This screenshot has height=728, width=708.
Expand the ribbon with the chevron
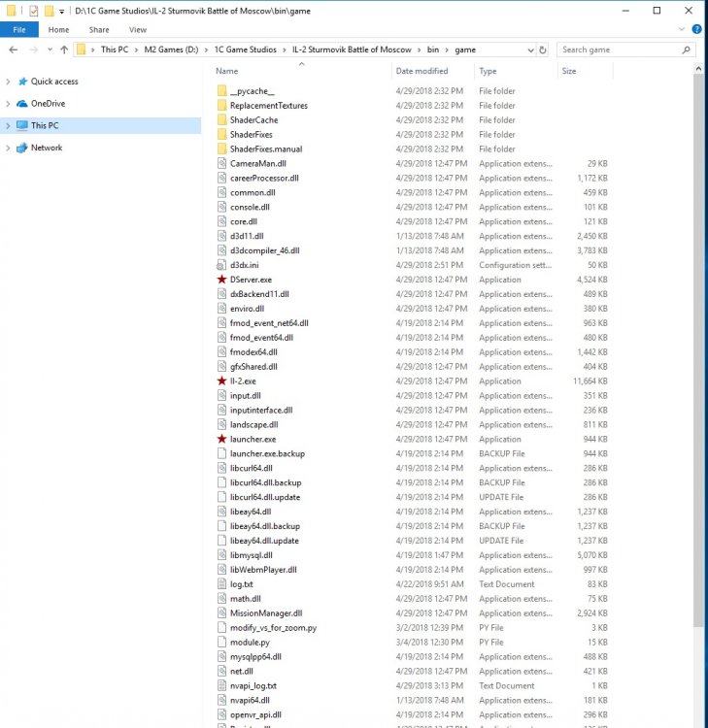[x=681, y=29]
